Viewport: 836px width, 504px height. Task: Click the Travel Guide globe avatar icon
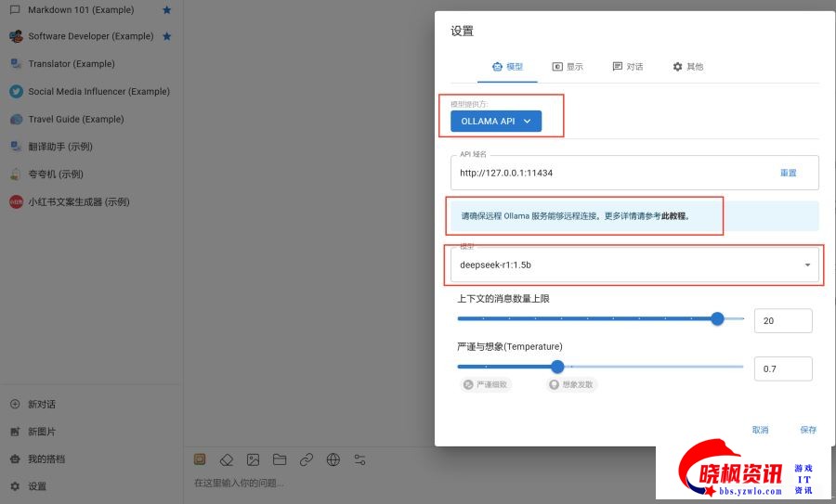tap(16, 119)
